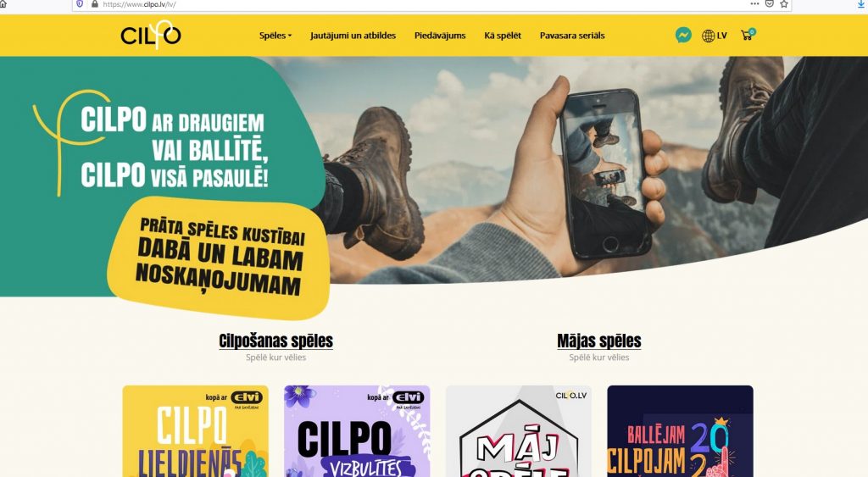Select the Cilpošanas spēles heading link
Screen dimensions: 868x477
pyautogui.click(x=275, y=341)
